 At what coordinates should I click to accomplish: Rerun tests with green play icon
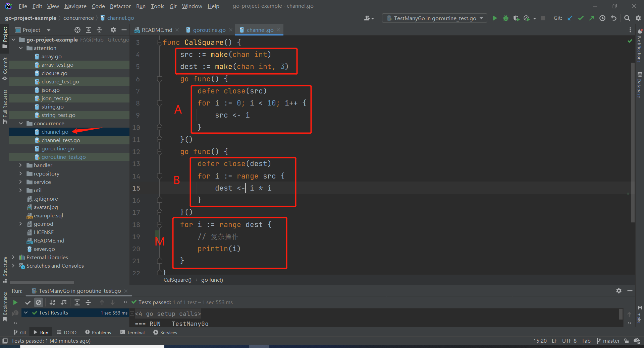[15, 302]
